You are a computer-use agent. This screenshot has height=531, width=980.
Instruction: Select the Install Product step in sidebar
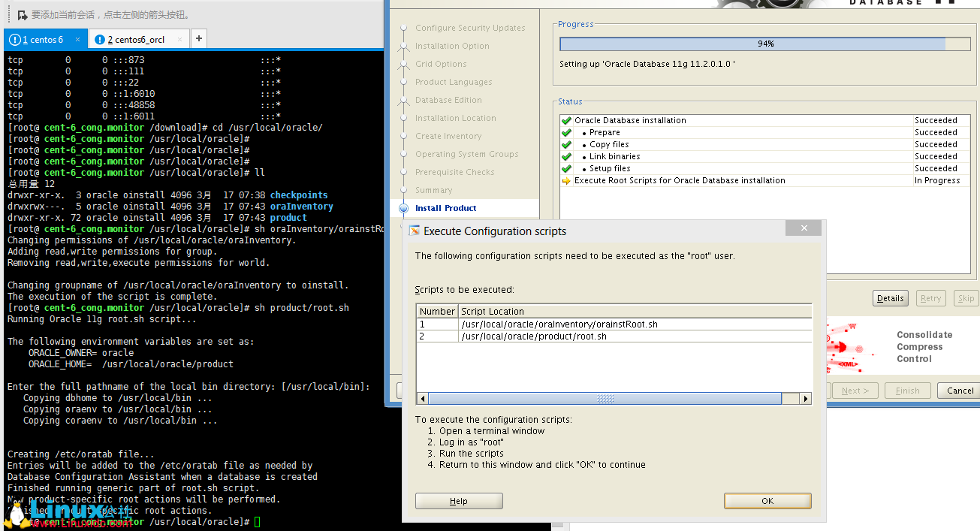click(x=445, y=208)
